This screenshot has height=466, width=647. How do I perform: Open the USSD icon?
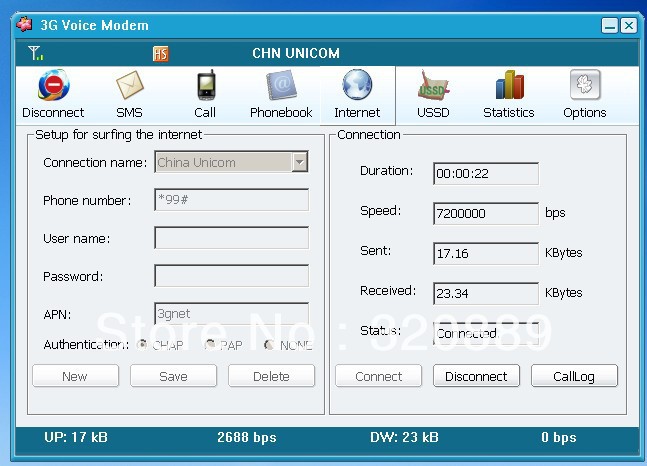(433, 85)
